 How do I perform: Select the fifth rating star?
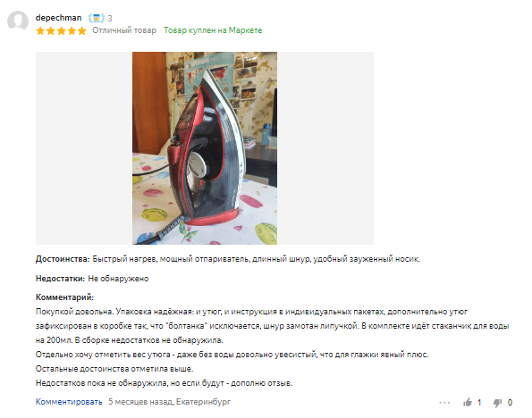point(81,31)
